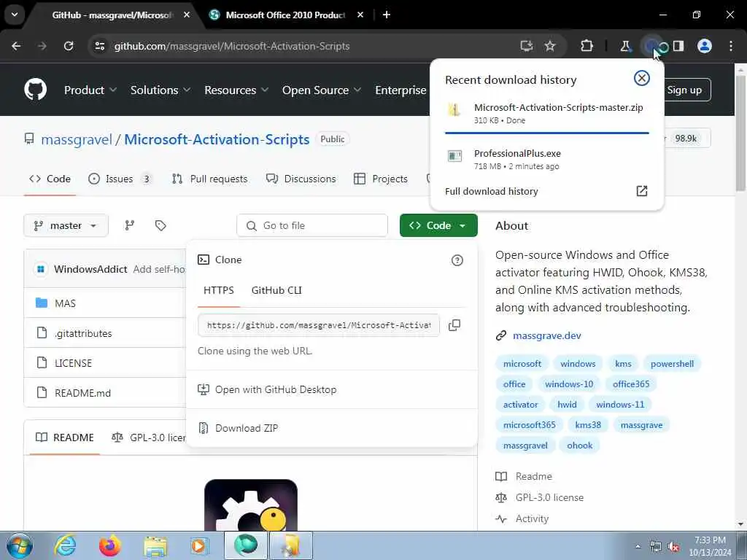Open the Windows Start button
This screenshot has width=747, height=560.
(x=18, y=545)
